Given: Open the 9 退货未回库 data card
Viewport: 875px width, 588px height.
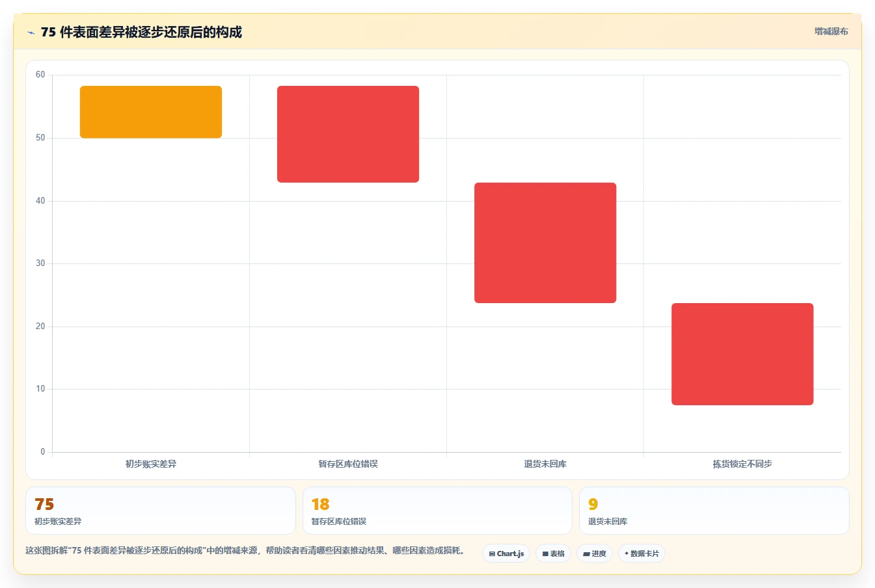Looking at the screenshot, I should [714, 511].
